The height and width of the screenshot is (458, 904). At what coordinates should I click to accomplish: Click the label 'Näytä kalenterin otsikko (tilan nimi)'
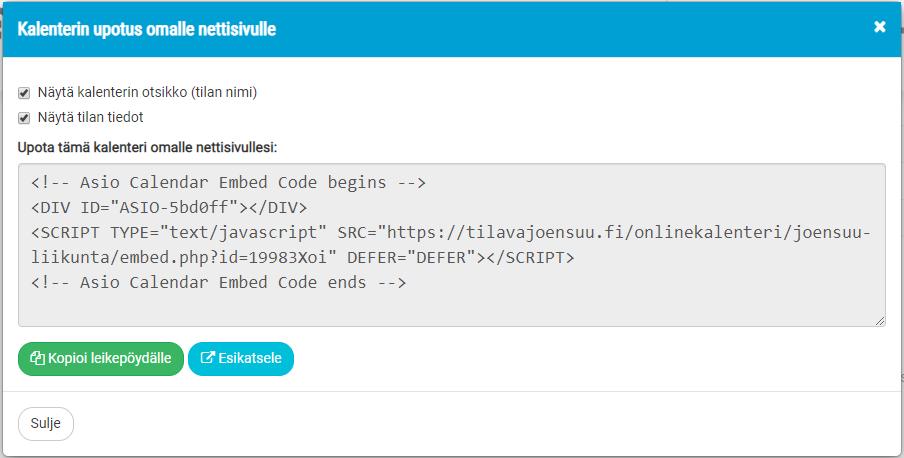pyautogui.click(x=147, y=92)
